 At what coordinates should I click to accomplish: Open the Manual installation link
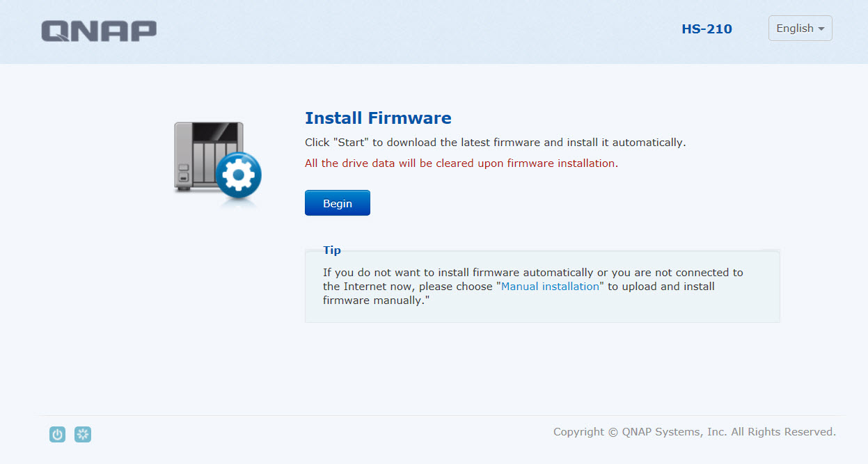550,287
